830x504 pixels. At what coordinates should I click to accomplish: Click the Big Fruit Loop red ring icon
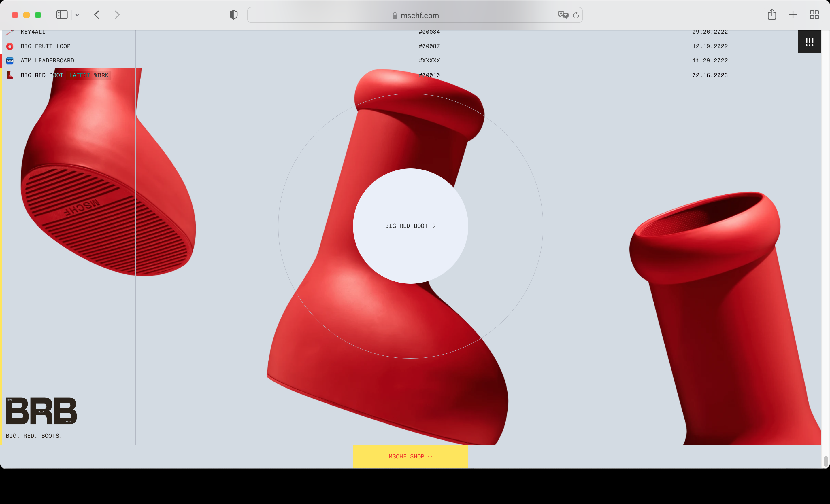[x=10, y=46]
